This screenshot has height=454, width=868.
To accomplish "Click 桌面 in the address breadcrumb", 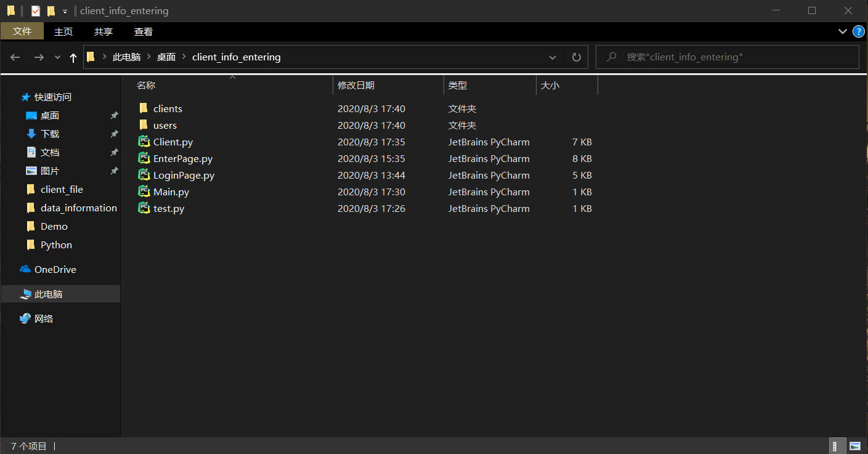I will pos(166,57).
